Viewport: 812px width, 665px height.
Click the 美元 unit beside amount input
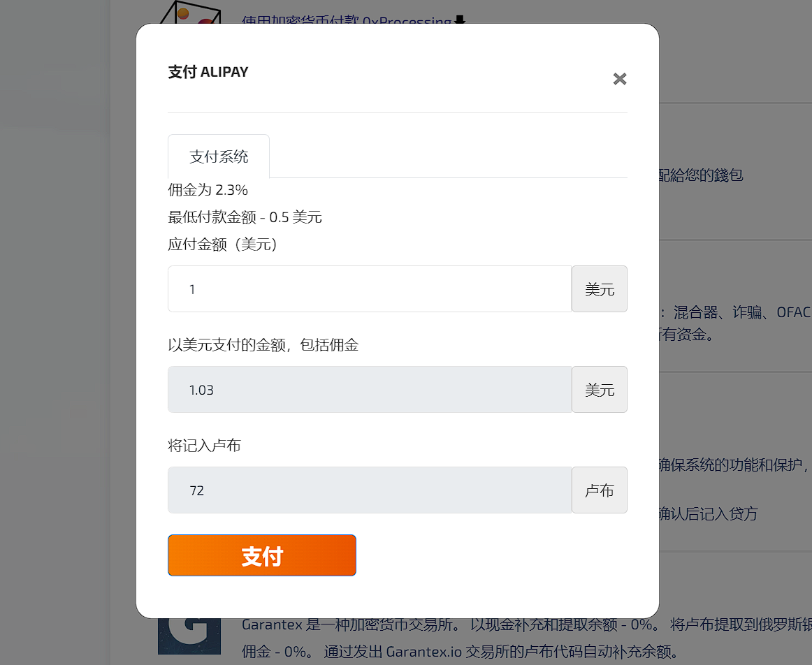pyautogui.click(x=600, y=288)
